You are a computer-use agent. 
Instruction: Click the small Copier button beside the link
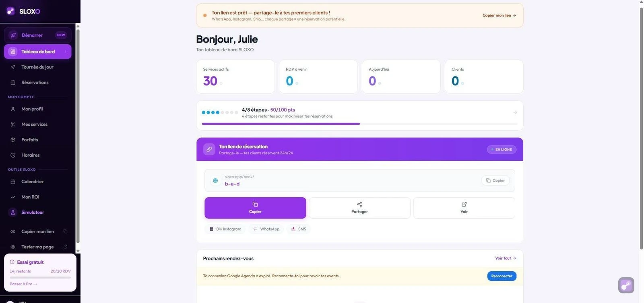coord(495,180)
